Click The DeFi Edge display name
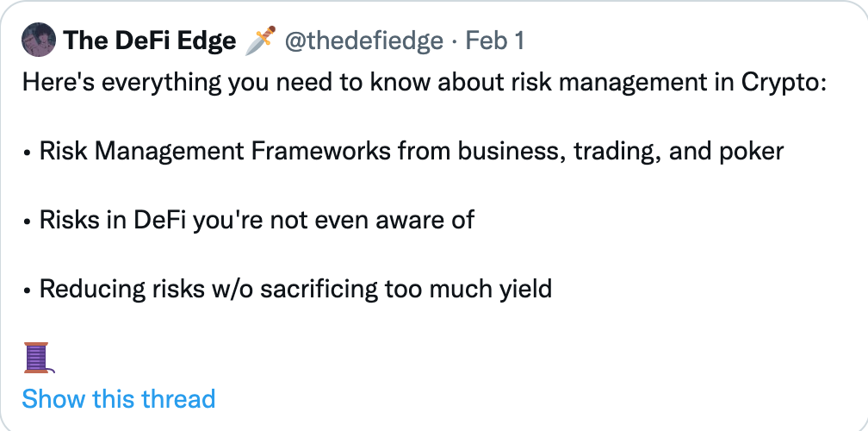Screen dimensions: 868x431 click(150, 41)
